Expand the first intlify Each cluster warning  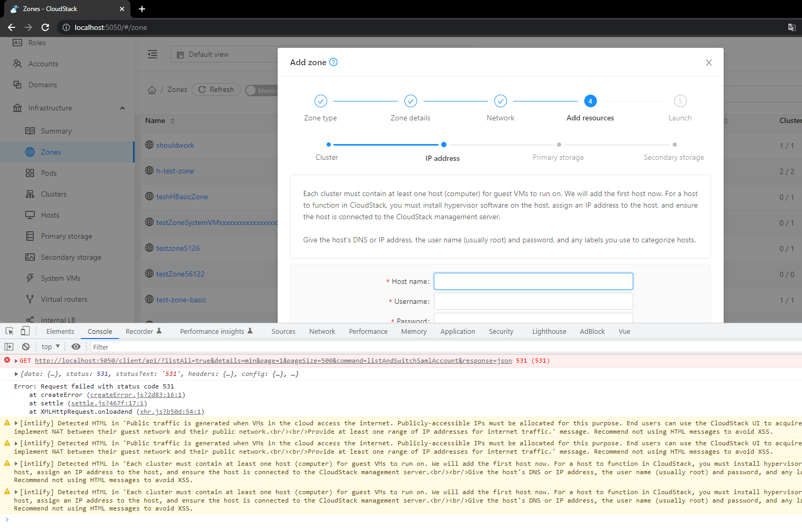(x=16, y=464)
